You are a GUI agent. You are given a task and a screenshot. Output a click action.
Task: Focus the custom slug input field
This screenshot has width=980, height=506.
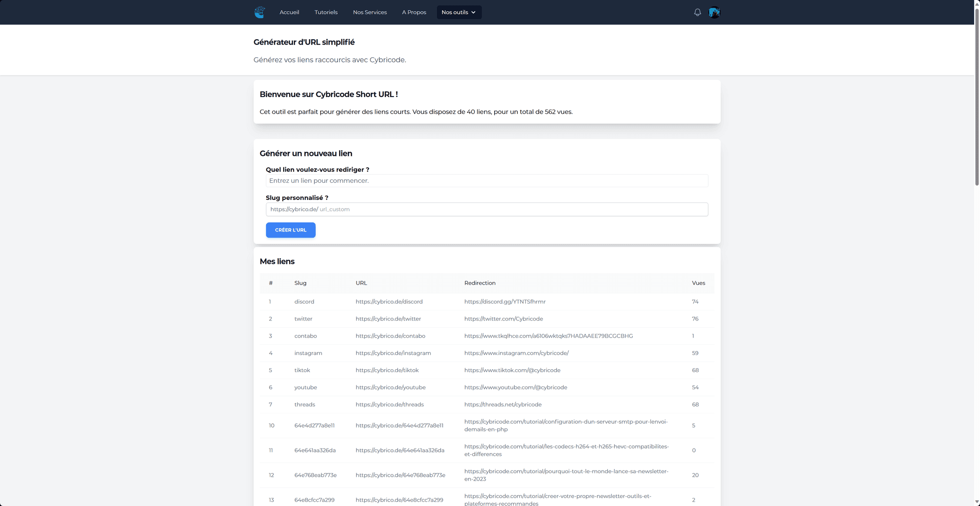click(487, 209)
